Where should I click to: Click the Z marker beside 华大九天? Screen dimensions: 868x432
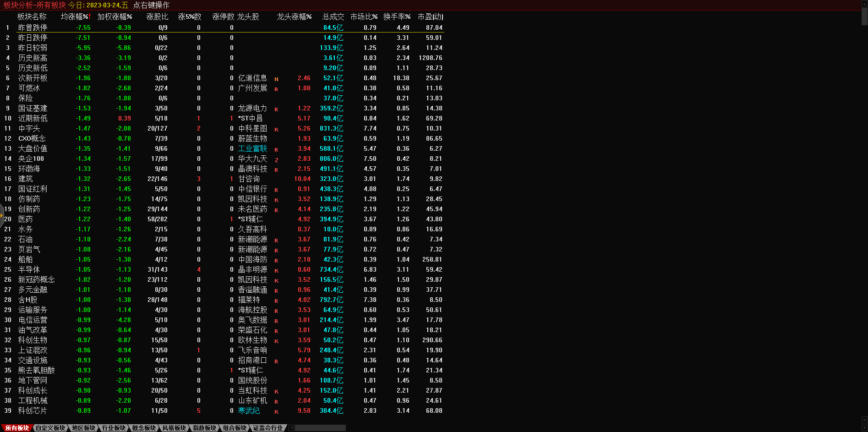click(276, 159)
